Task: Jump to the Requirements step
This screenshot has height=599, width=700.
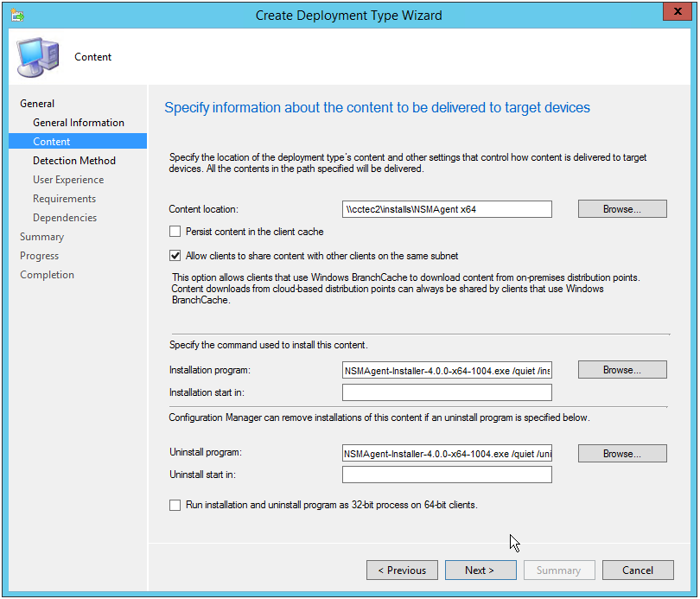Action: tap(64, 199)
